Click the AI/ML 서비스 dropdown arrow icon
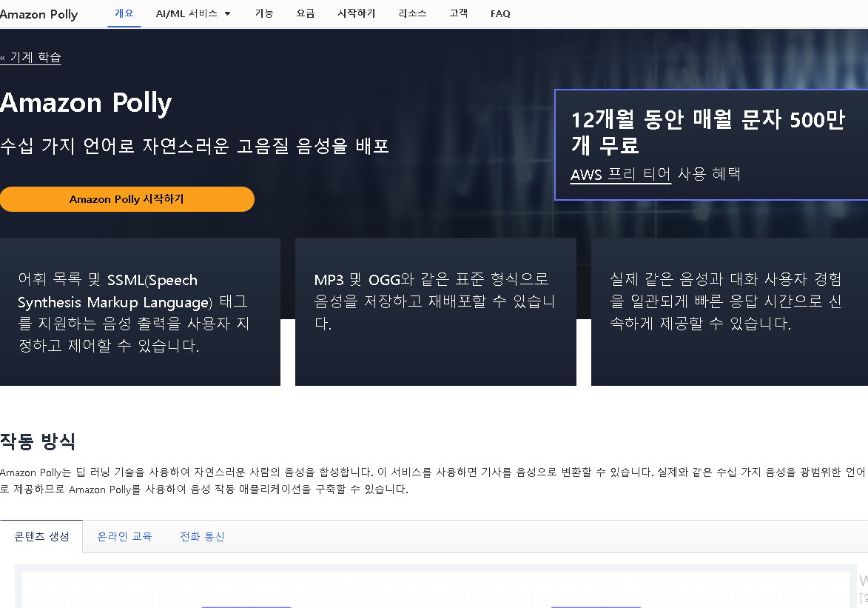The image size is (868, 608). coord(227,14)
